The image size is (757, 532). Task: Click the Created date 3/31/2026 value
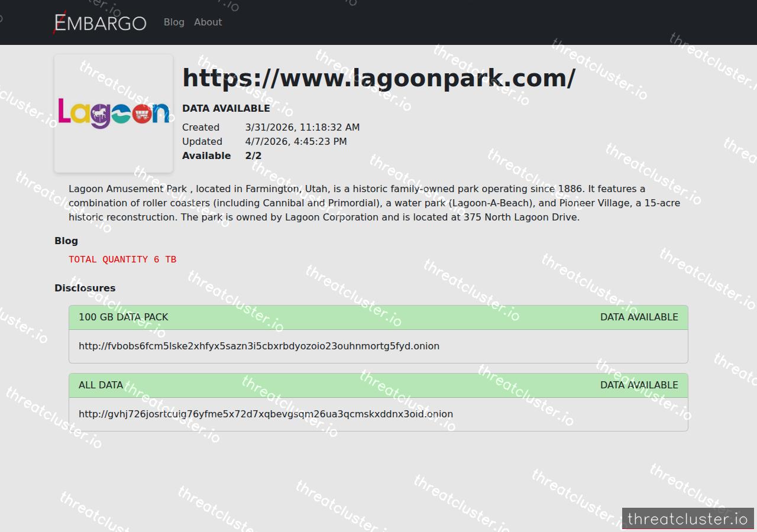[x=302, y=128]
